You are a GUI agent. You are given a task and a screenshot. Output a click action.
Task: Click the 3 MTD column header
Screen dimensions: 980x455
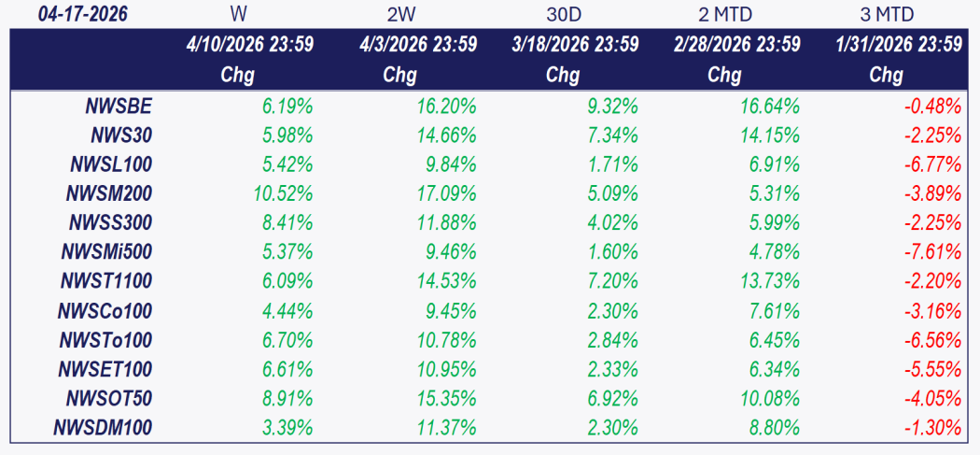point(886,14)
